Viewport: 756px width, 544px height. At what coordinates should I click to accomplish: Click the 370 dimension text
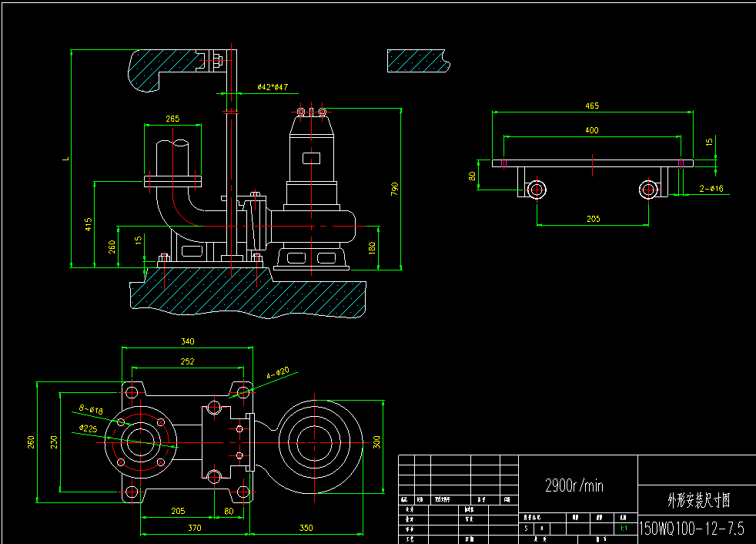coord(194,528)
